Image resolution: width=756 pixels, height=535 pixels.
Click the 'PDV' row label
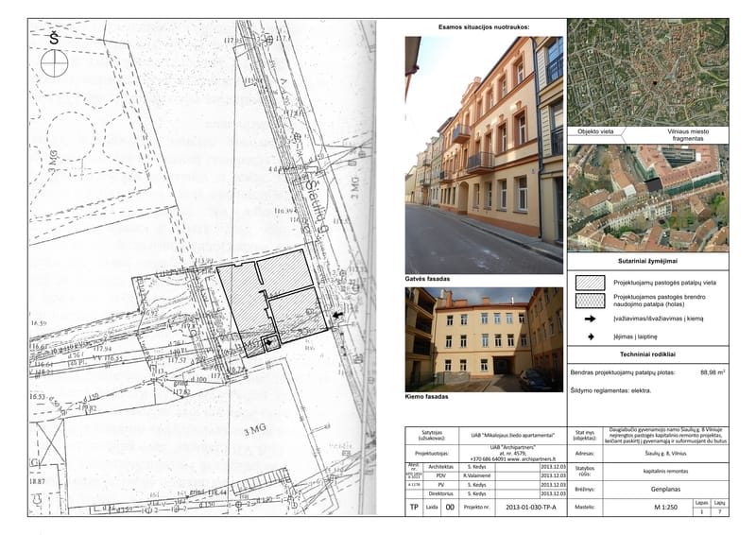(440, 475)
